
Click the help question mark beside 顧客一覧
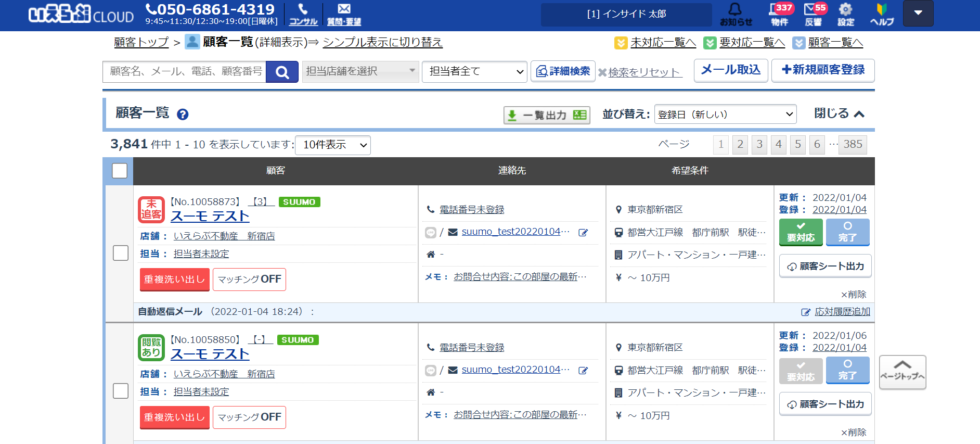click(x=183, y=115)
